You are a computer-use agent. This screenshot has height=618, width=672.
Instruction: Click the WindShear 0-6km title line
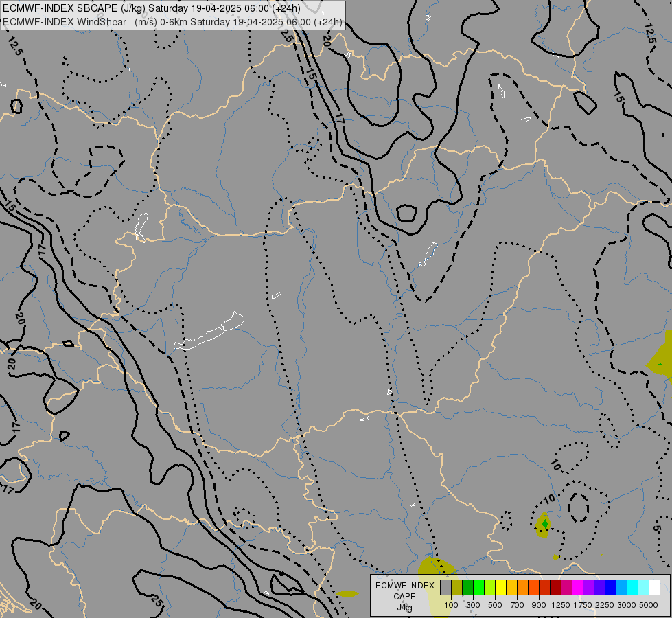(172, 22)
